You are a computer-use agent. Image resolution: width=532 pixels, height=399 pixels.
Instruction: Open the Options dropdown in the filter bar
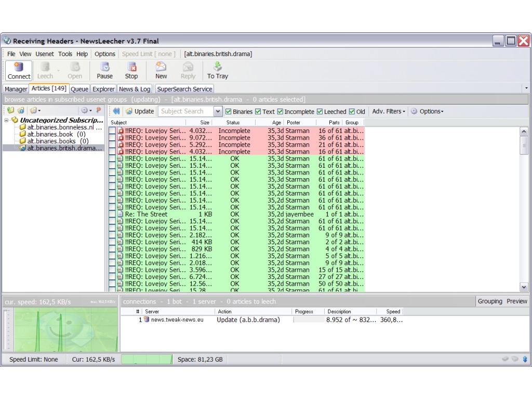tap(427, 111)
